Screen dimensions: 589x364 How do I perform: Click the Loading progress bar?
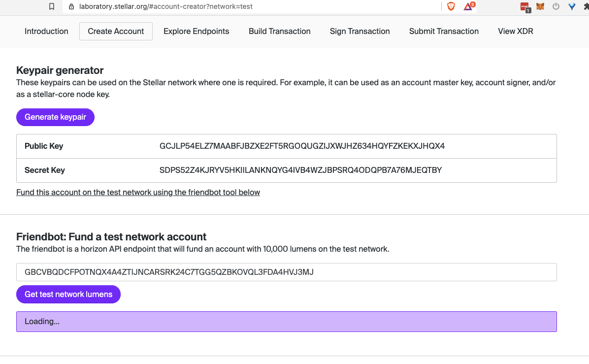[287, 321]
